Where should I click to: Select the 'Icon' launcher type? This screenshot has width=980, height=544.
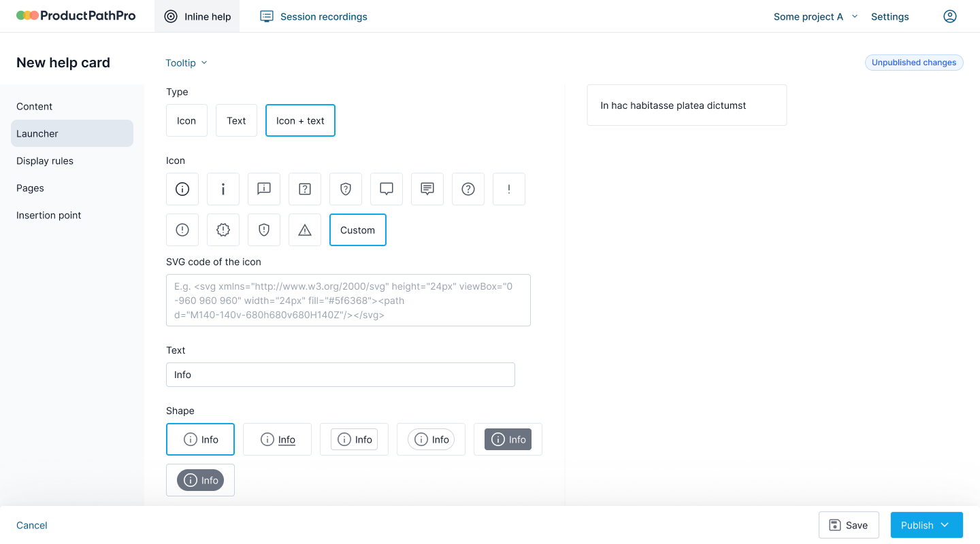186,120
